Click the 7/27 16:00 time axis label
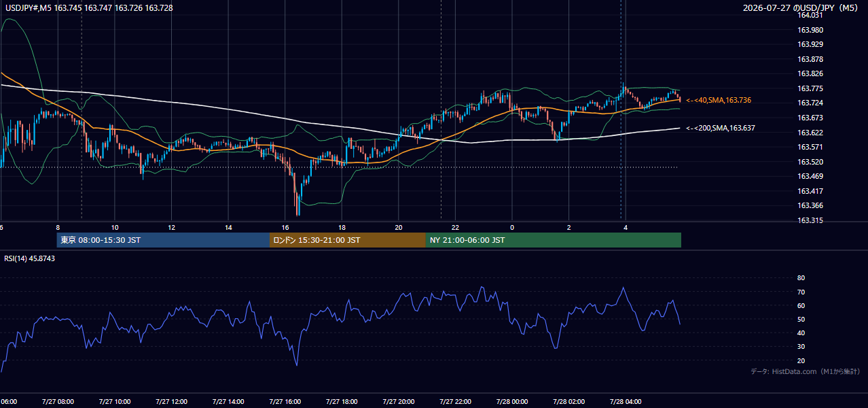868x408 pixels. coord(285,401)
